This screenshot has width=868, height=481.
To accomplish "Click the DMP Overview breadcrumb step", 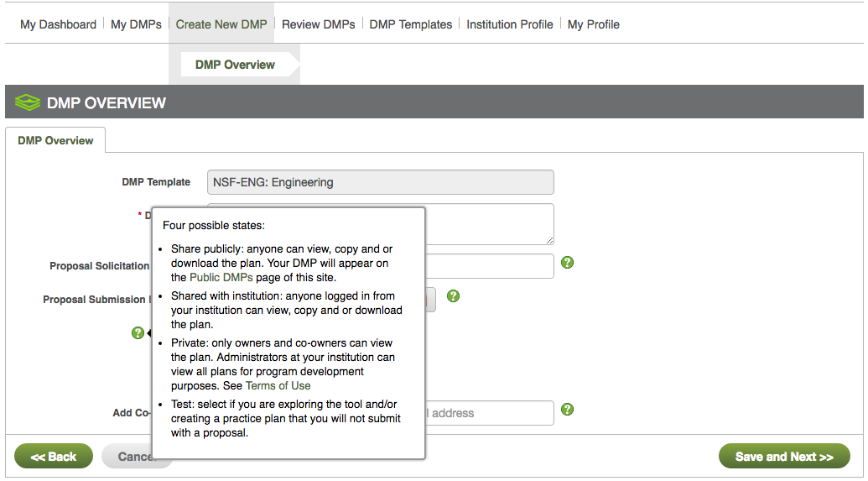I will click(235, 65).
